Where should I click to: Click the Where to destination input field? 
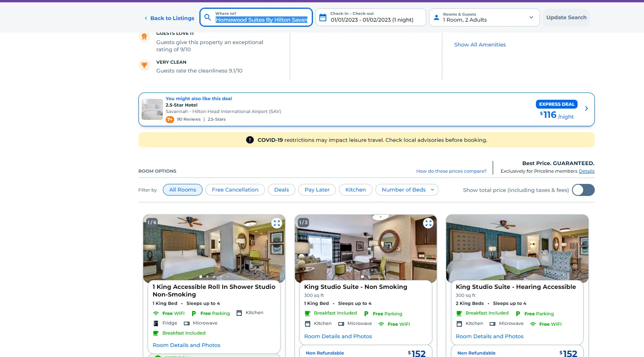tap(261, 20)
